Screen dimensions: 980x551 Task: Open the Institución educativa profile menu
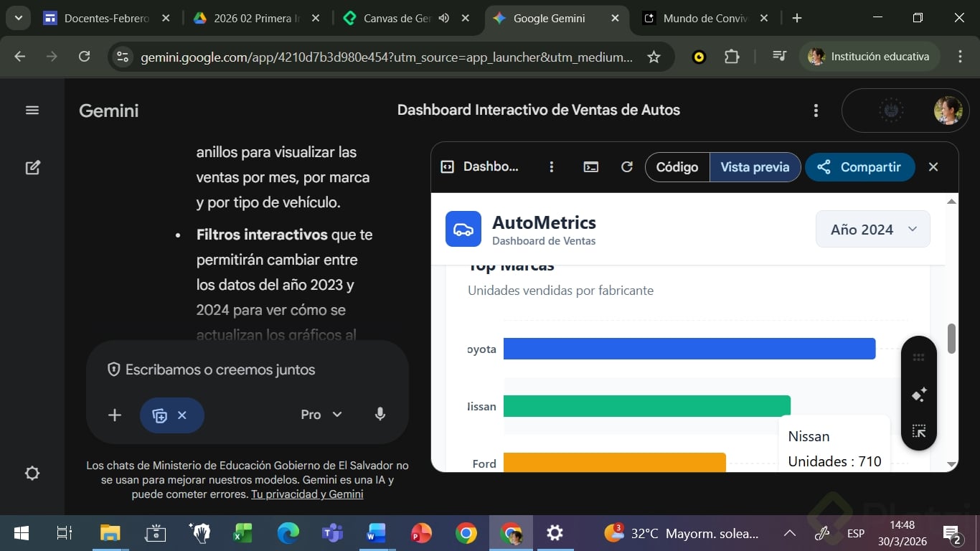[x=870, y=57]
